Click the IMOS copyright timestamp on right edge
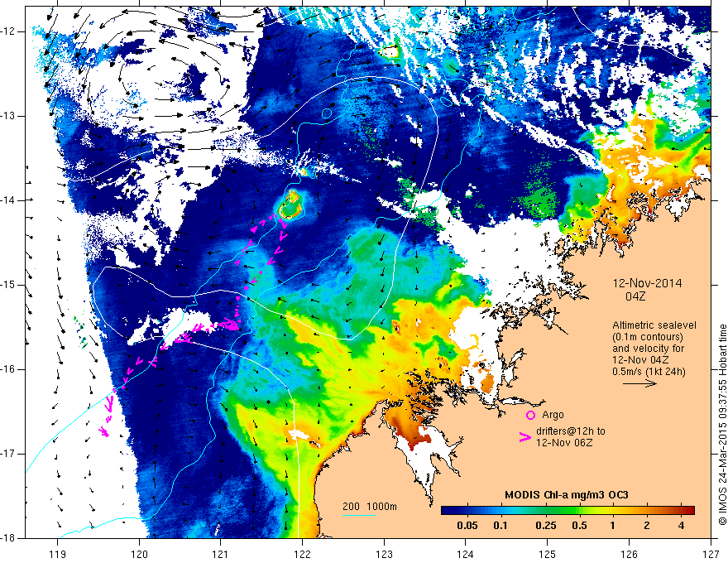The height and width of the screenshot is (563, 728). [722, 425]
